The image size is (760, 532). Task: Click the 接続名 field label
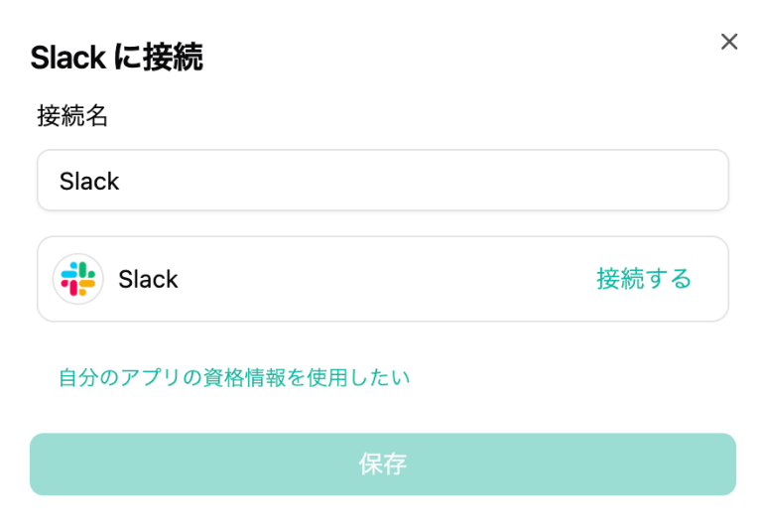(72, 116)
